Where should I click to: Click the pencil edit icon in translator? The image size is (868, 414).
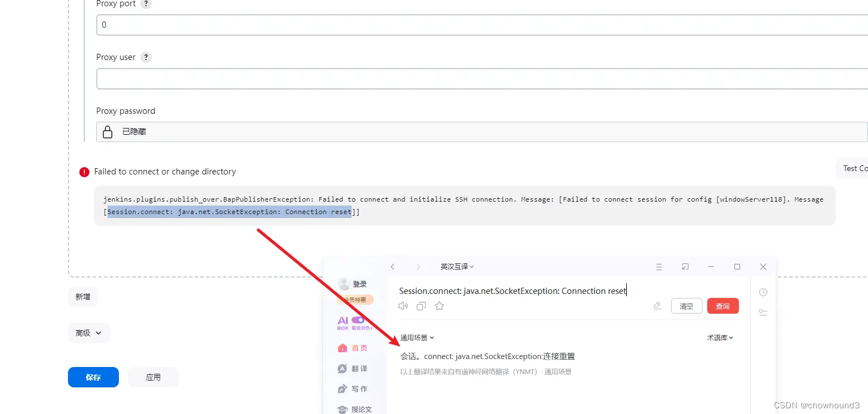657,306
